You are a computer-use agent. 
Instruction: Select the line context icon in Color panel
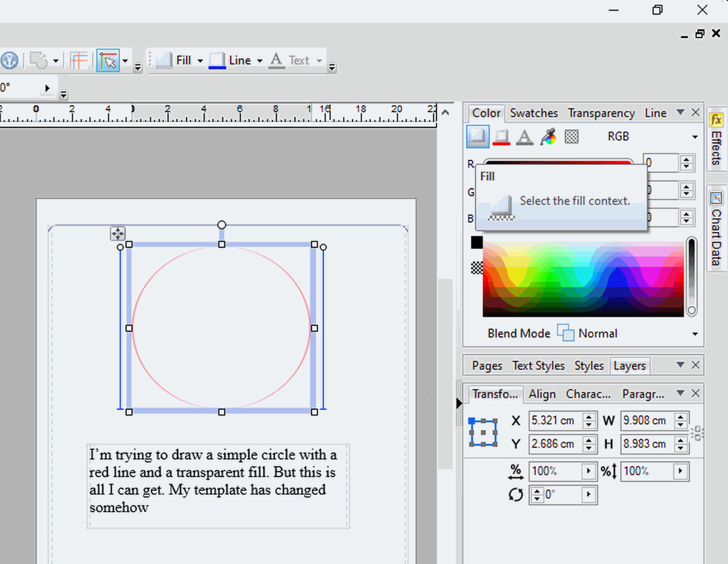coord(502,137)
